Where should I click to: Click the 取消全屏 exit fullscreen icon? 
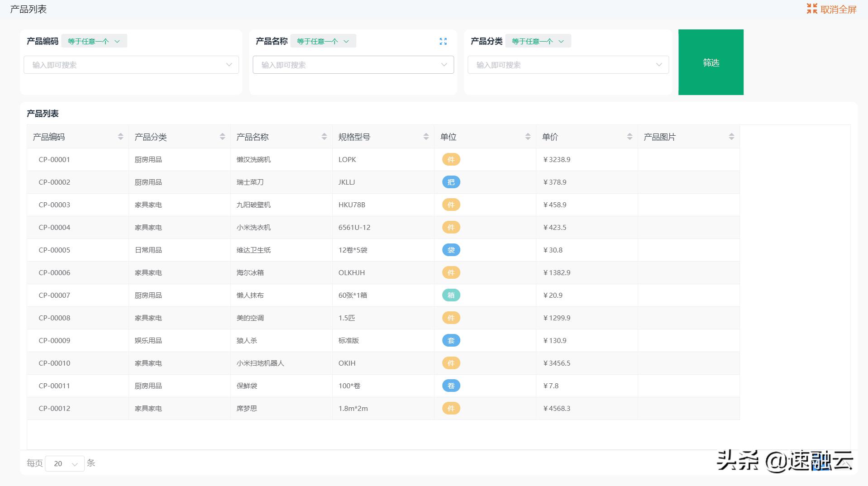click(x=812, y=8)
